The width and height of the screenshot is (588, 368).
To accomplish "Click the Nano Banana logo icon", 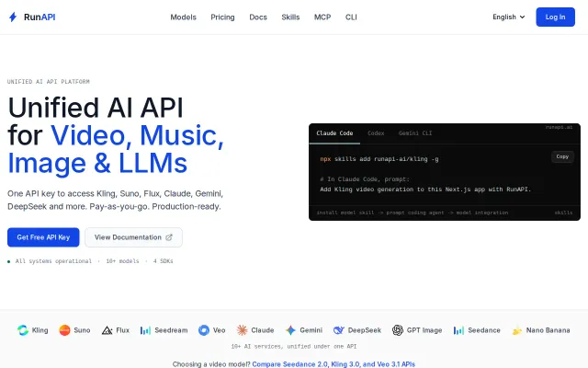I will tap(517, 330).
